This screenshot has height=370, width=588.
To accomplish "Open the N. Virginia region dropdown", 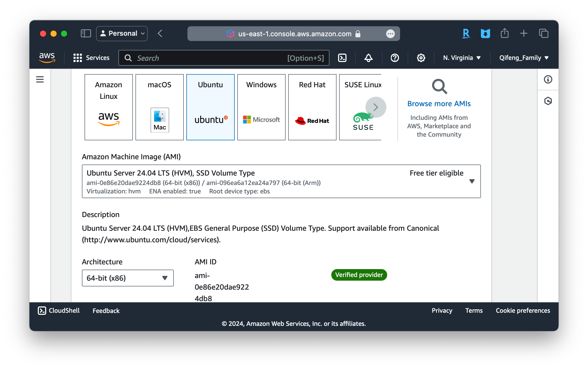I will click(x=462, y=58).
